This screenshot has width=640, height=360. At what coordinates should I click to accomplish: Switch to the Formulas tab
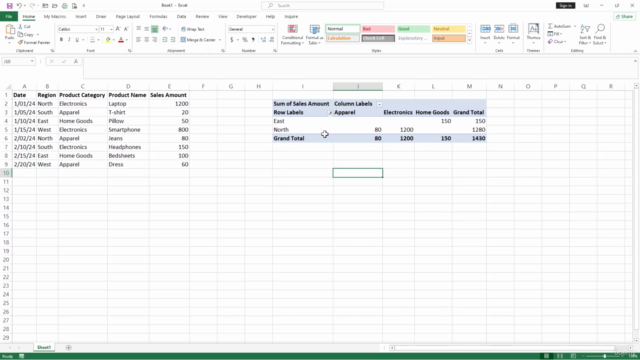tap(158, 17)
